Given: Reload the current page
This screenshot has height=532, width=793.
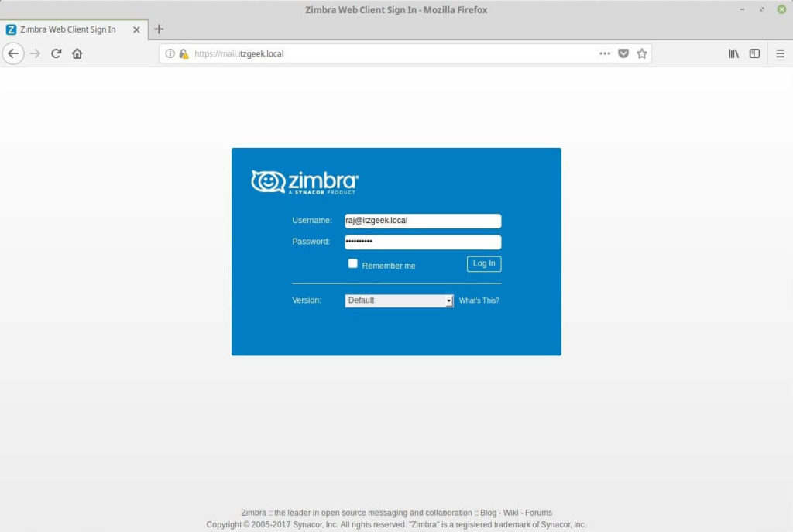Looking at the screenshot, I should (x=56, y=53).
